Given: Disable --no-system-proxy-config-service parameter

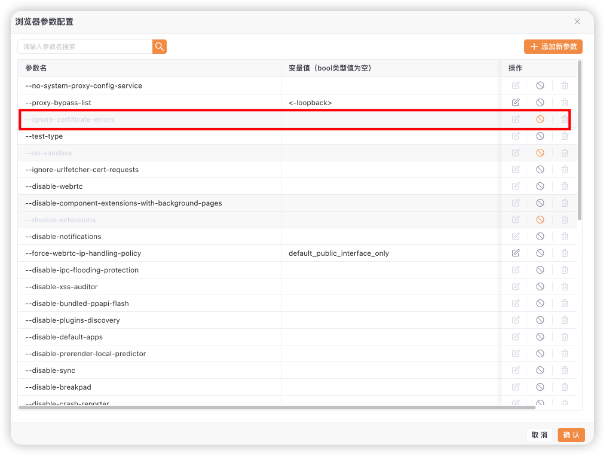Looking at the screenshot, I should click(x=540, y=86).
